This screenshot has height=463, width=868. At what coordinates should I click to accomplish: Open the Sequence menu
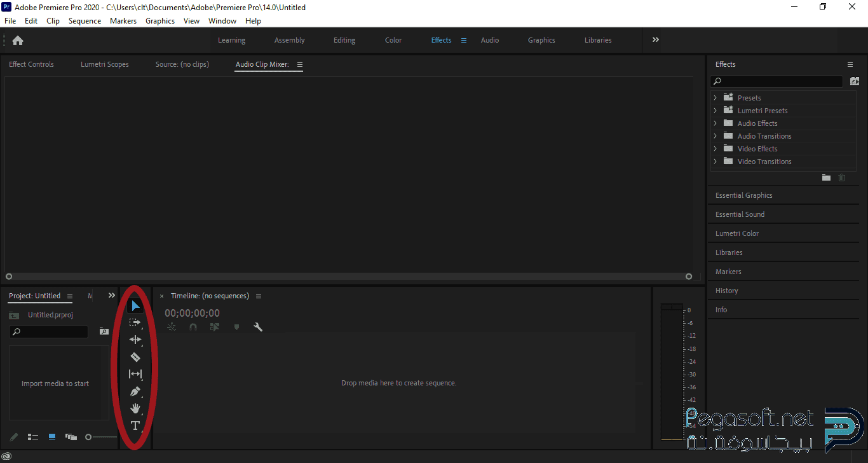[x=85, y=21]
